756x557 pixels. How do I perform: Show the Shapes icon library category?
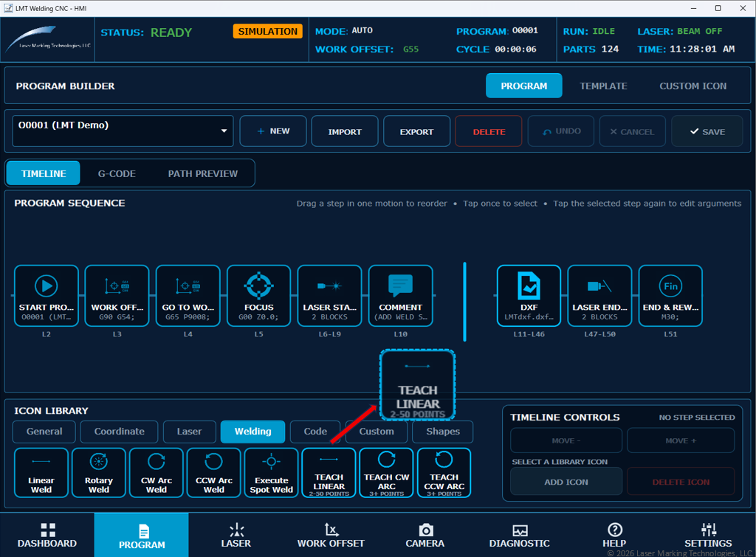443,432
